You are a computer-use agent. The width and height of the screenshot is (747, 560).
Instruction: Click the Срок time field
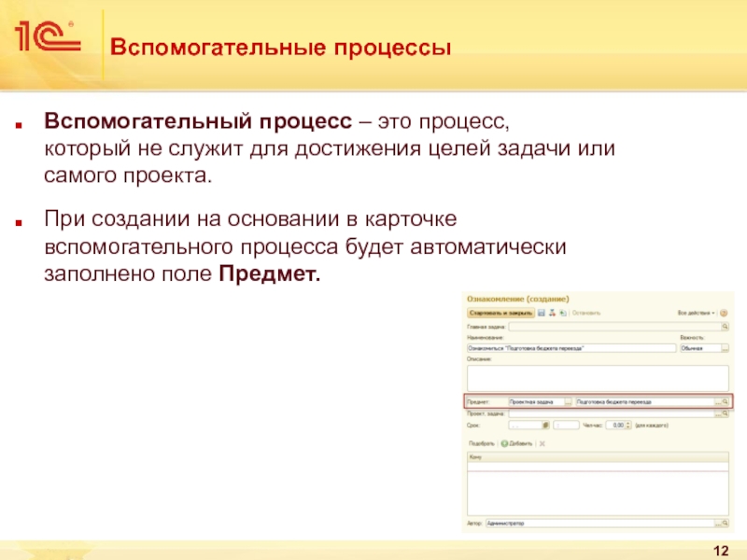pos(566,425)
